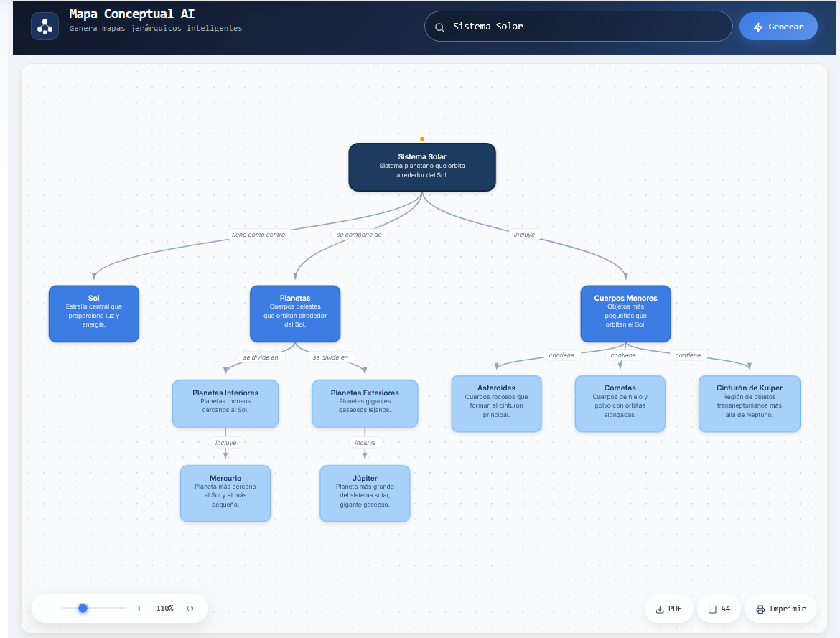Click the Mapa Conceptual AI logo icon
The image size is (840, 638).
(x=45, y=27)
